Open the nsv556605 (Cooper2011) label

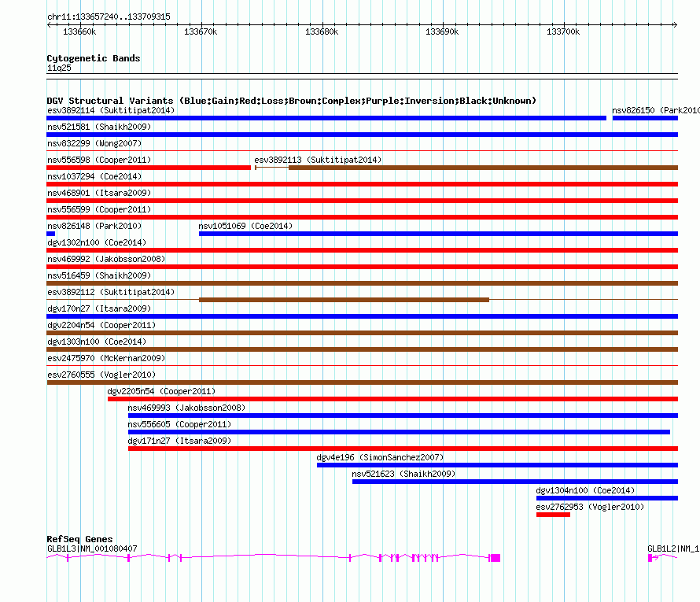point(179,424)
